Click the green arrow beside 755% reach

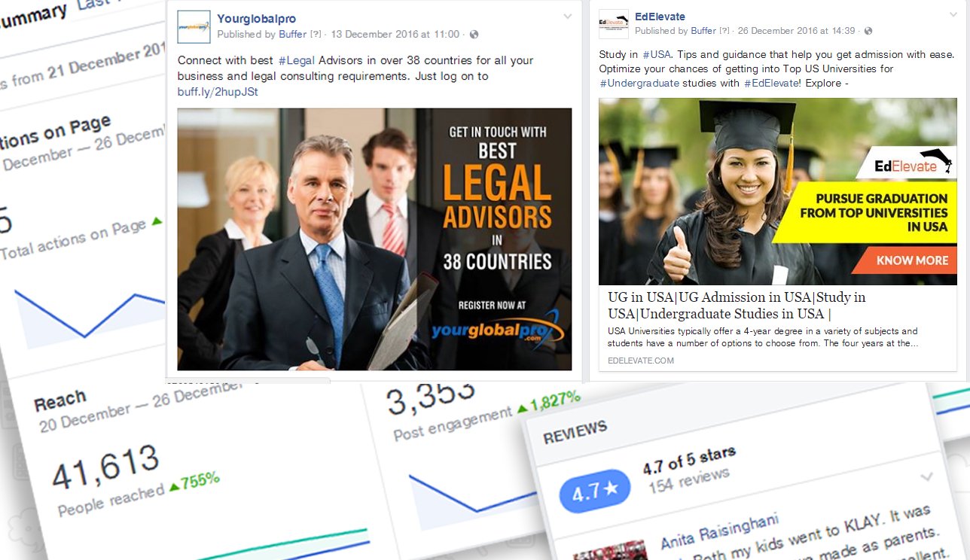point(174,486)
